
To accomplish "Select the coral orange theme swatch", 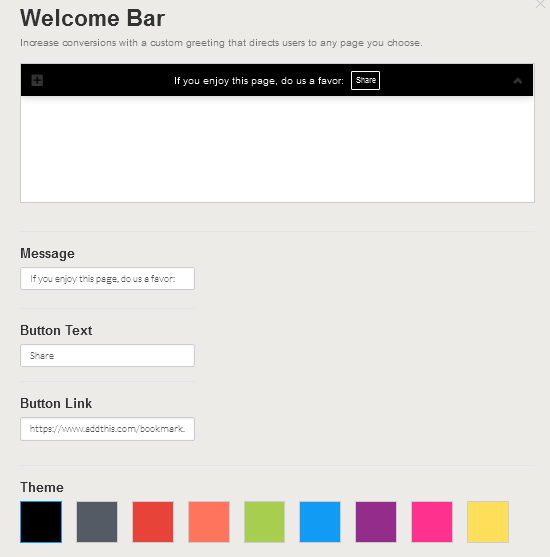I will [x=209, y=522].
